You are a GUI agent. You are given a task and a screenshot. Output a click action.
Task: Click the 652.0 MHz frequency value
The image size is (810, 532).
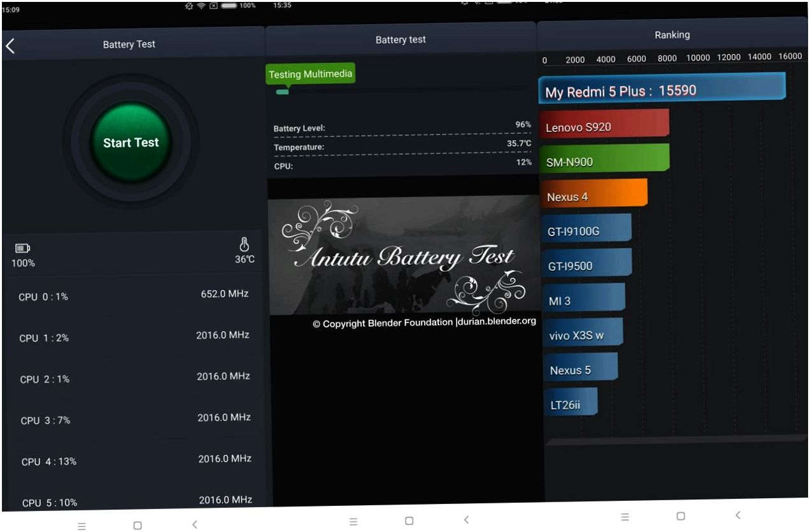(x=225, y=294)
